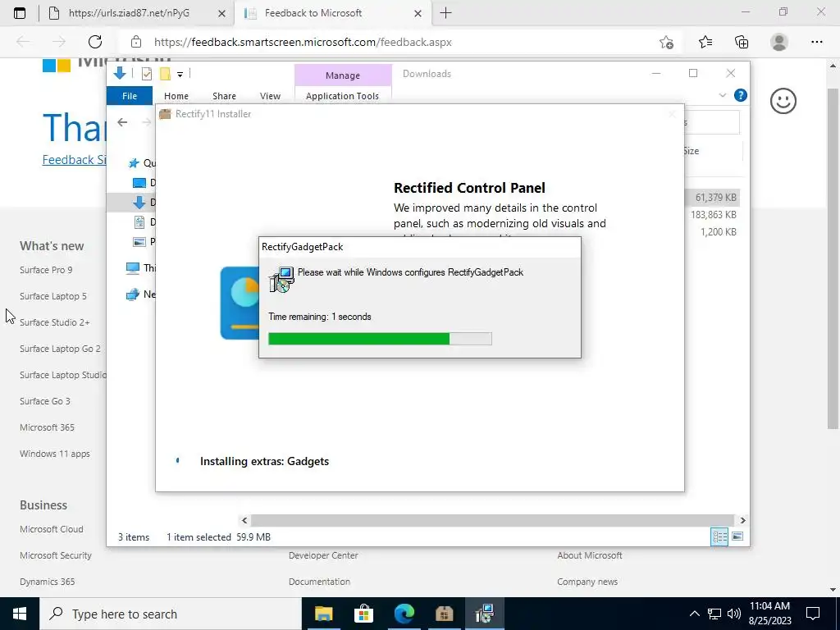Click the Explorer Properties quick access icon

point(146,74)
